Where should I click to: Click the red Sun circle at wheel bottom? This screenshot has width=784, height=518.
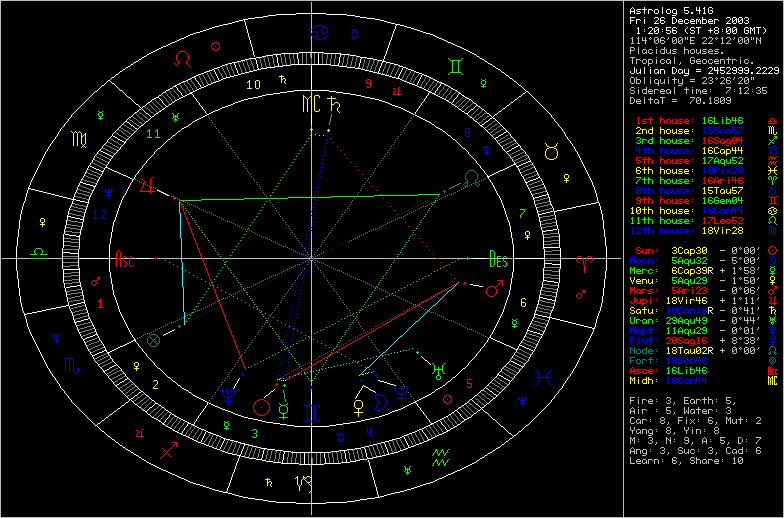[262, 407]
